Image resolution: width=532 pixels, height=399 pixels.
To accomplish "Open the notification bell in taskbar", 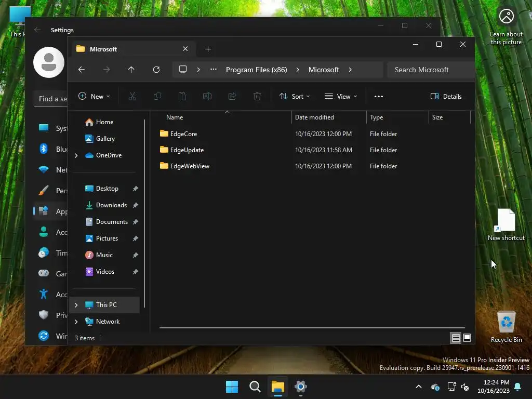I will point(518,387).
